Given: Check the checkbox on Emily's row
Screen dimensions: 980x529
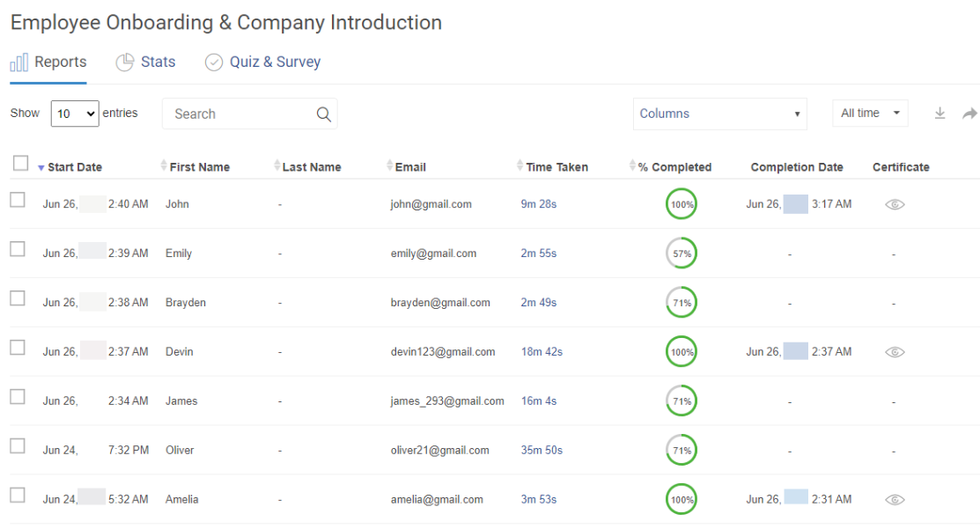Looking at the screenshot, I should coord(16,249).
